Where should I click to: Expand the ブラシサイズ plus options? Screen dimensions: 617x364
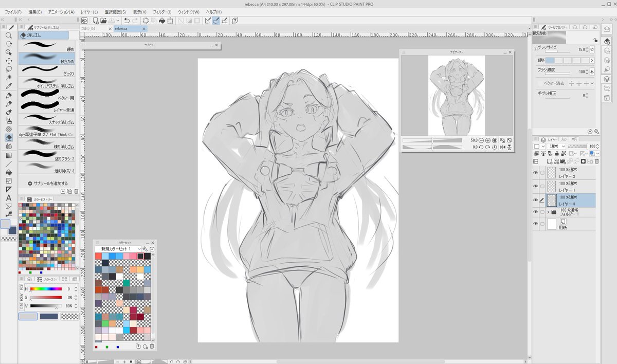point(535,49)
